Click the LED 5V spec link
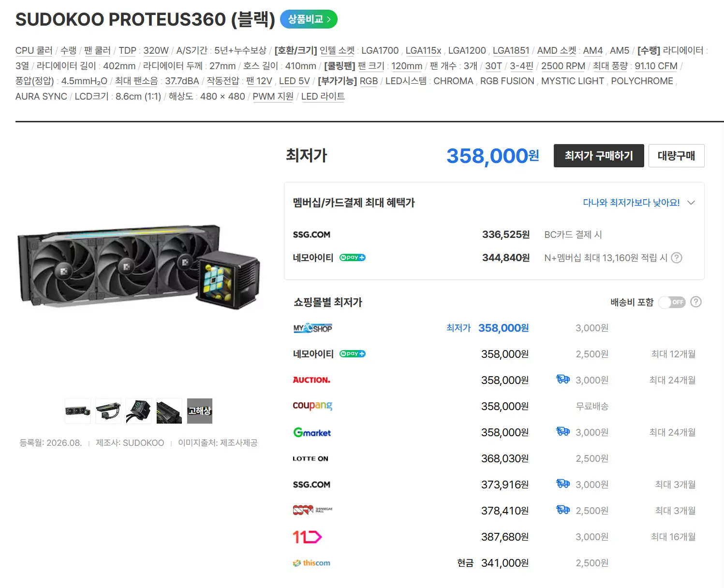 point(295,81)
